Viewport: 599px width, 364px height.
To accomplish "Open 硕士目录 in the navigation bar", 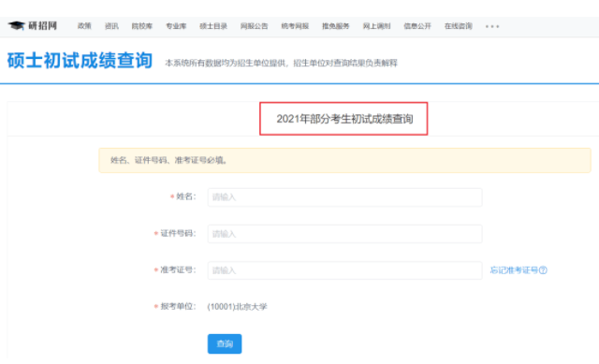I will coord(213,26).
